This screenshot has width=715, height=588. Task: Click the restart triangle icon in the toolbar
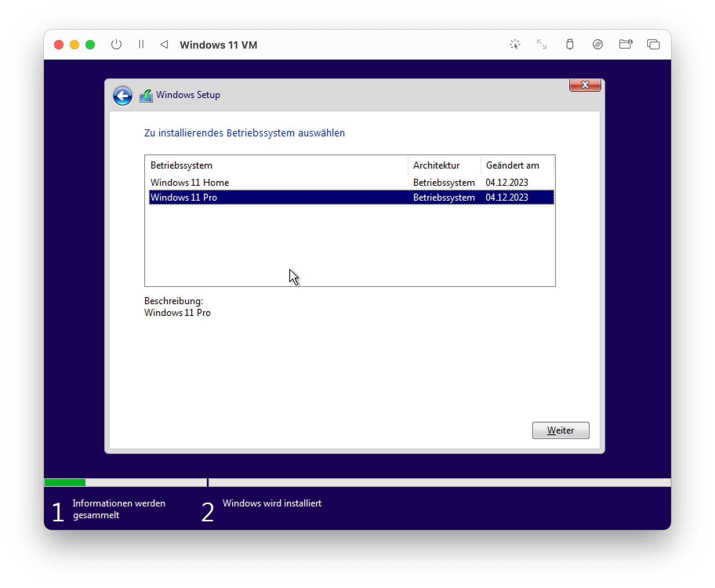click(164, 45)
